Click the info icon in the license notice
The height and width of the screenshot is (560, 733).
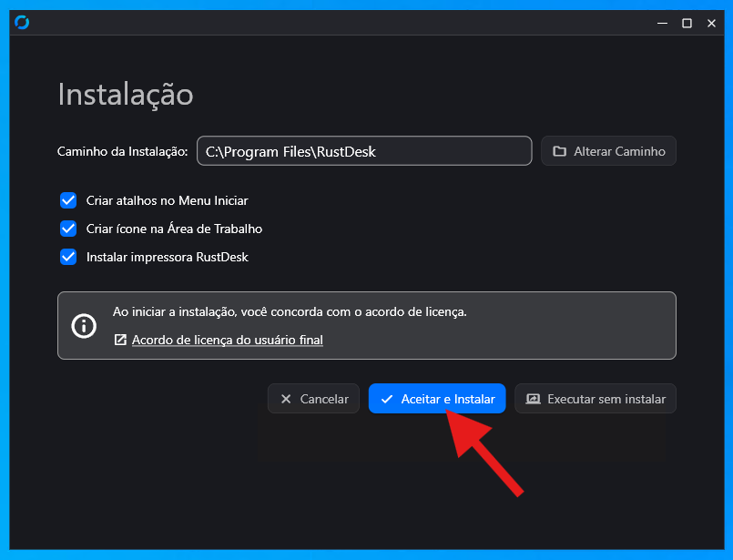click(x=84, y=325)
